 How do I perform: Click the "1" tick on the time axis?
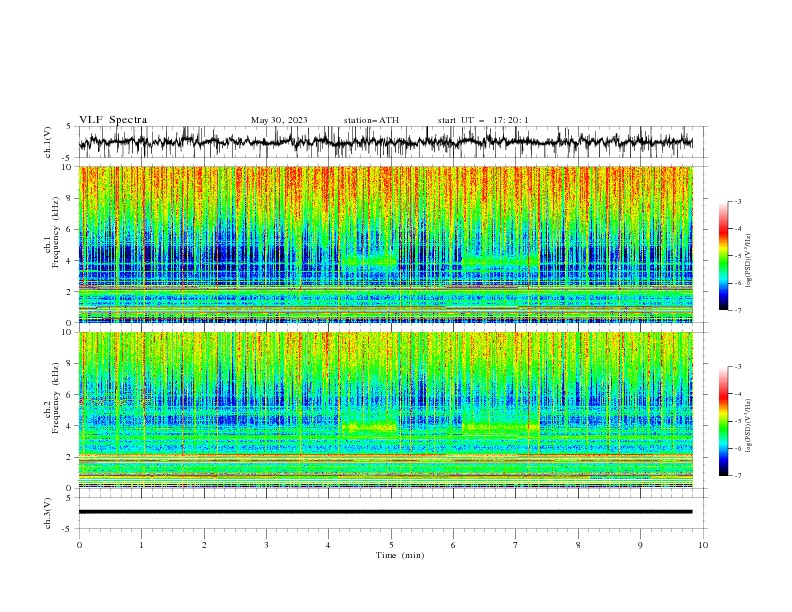pos(141,545)
